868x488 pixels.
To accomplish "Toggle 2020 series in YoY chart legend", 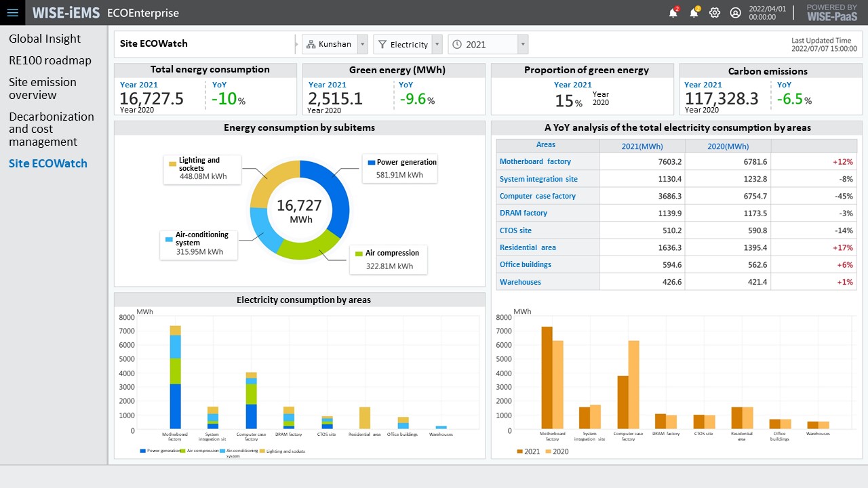I will pyautogui.click(x=557, y=451).
